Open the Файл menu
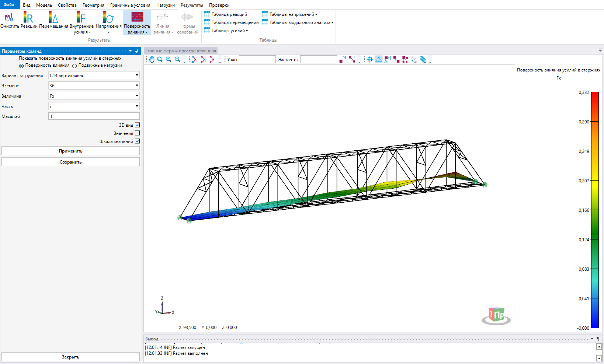Image resolution: width=604 pixels, height=364 pixels. 9,5
